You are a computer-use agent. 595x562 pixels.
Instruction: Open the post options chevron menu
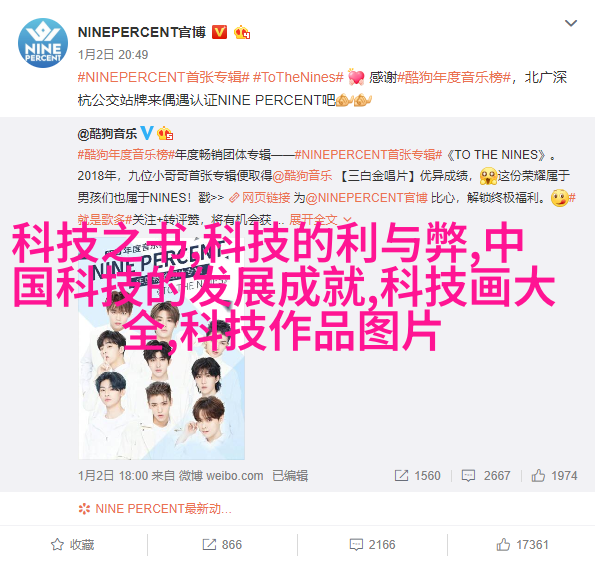click(x=571, y=24)
